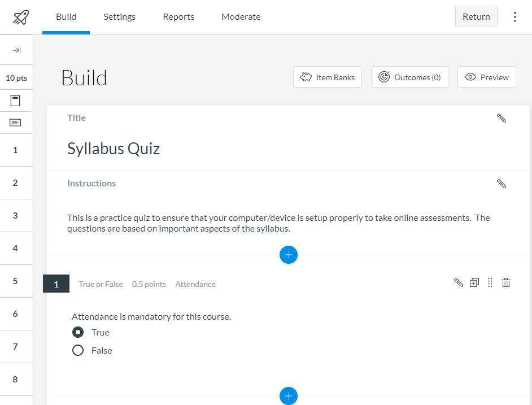This screenshot has height=405, width=532.
Task: Edit the Instructions using the pencil icon
Action: pyautogui.click(x=501, y=183)
